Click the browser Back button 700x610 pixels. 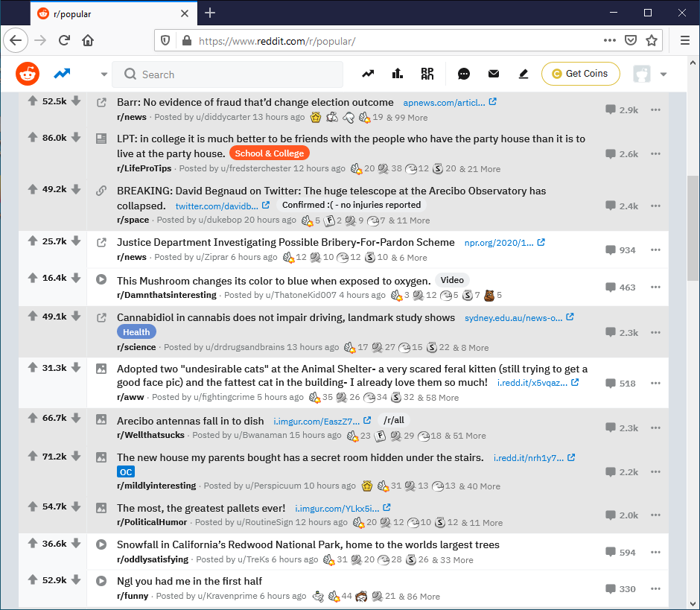(x=16, y=41)
